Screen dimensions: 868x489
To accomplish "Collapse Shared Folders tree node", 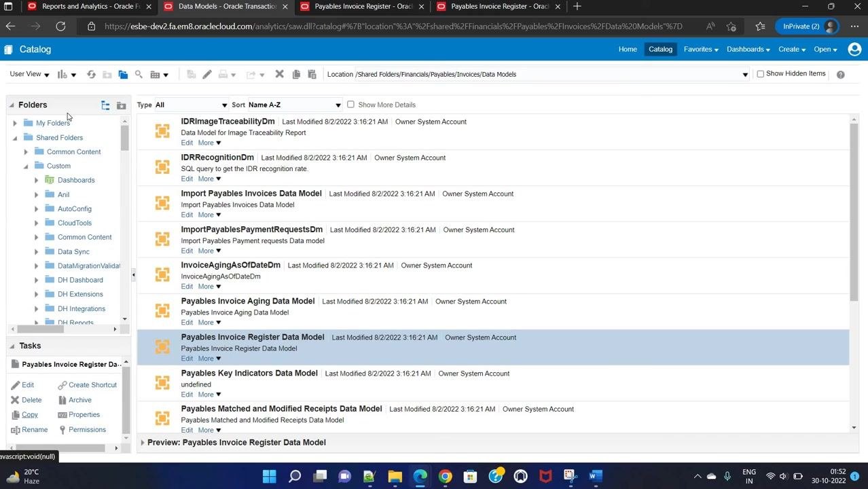I will (15, 137).
